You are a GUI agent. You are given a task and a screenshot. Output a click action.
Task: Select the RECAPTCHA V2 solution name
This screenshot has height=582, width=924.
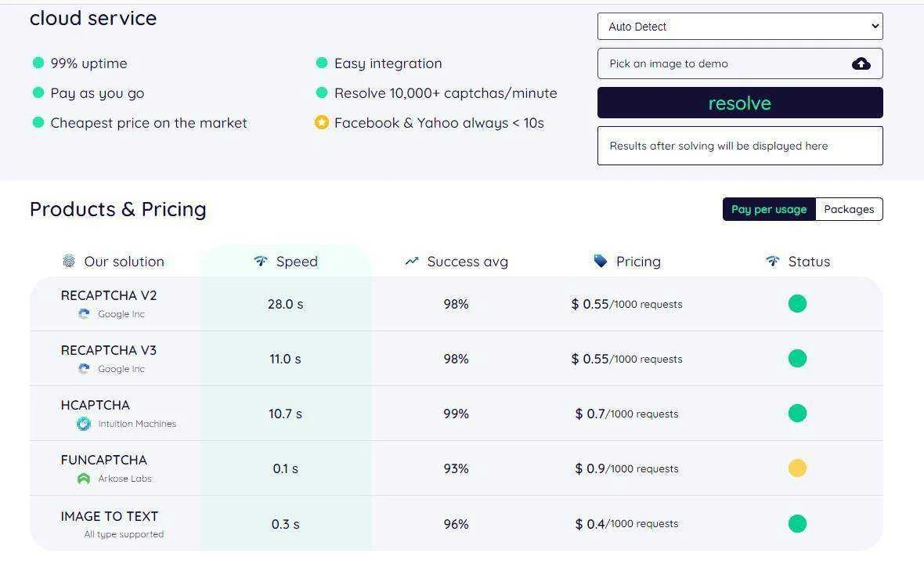point(108,295)
